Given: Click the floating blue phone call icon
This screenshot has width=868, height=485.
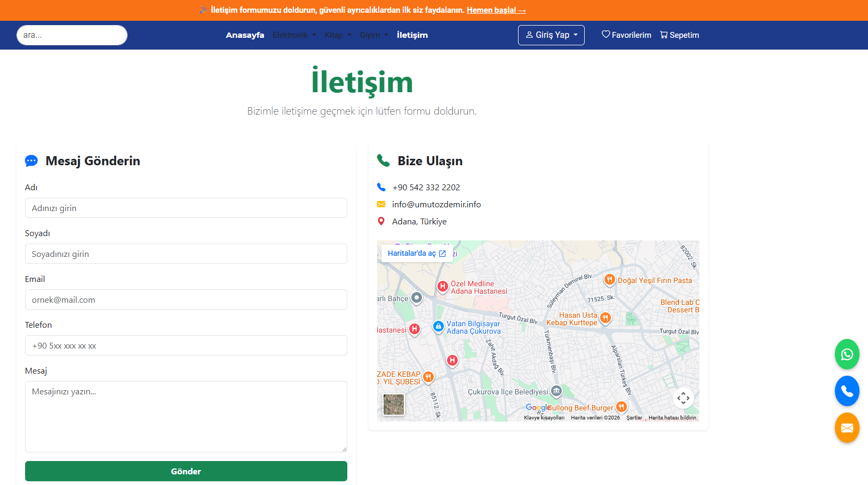Looking at the screenshot, I should pyautogui.click(x=847, y=391).
